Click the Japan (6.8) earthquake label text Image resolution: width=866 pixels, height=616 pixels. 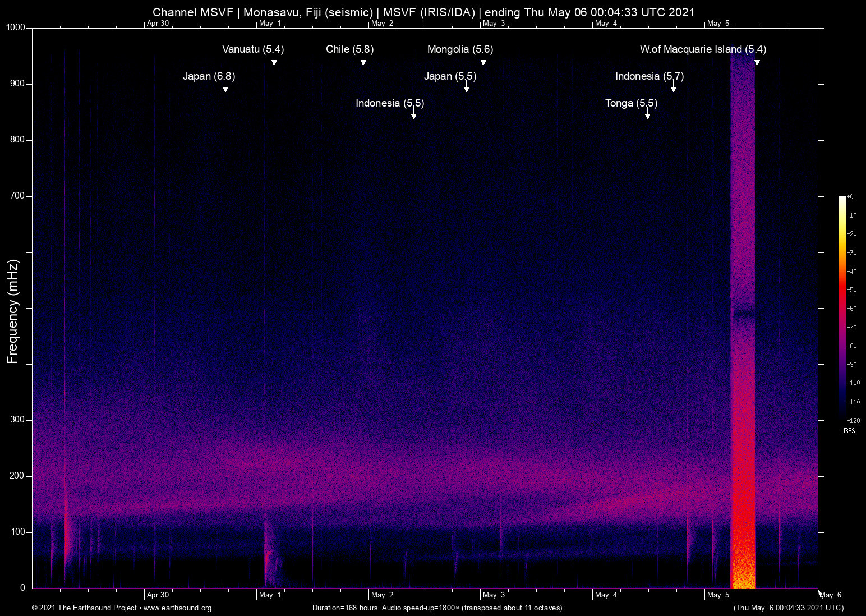tap(209, 76)
